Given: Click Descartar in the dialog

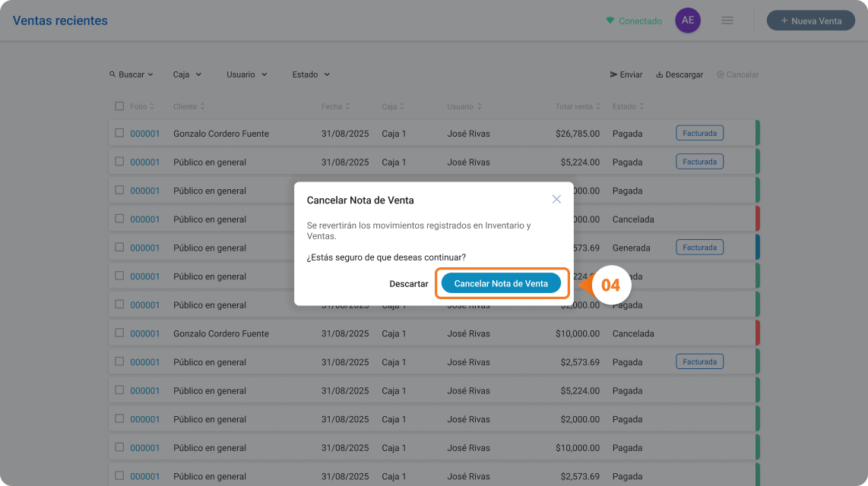Looking at the screenshot, I should [x=408, y=284].
